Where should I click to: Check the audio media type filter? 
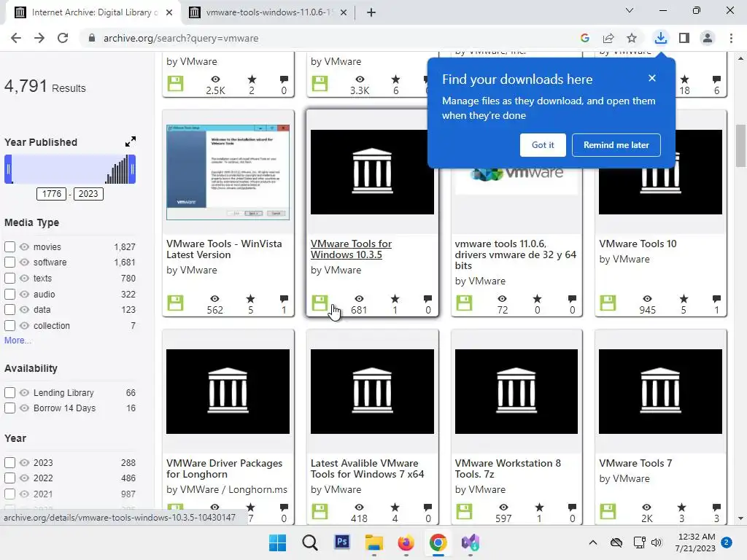(x=9, y=295)
